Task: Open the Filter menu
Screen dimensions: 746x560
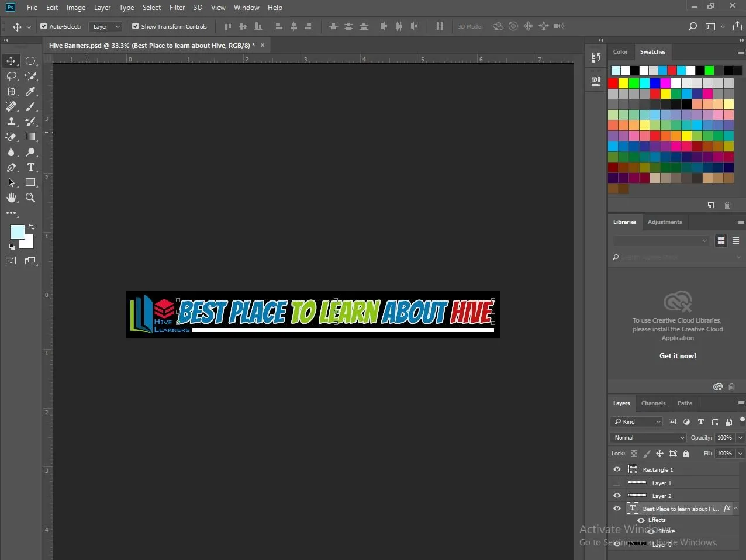Action: tap(177, 8)
